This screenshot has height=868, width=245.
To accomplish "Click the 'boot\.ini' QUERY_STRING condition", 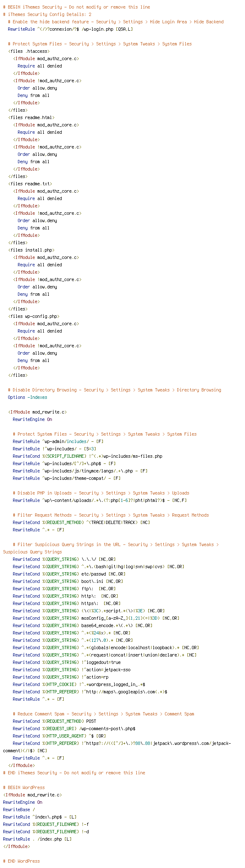I will [x=68, y=581].
